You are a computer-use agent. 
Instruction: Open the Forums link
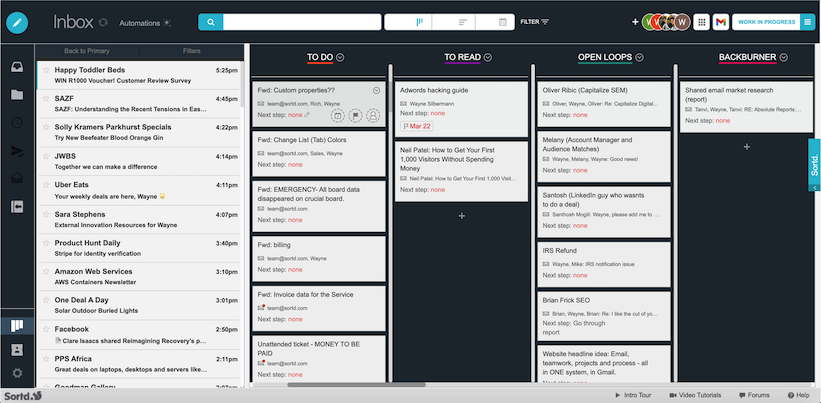tap(755, 395)
